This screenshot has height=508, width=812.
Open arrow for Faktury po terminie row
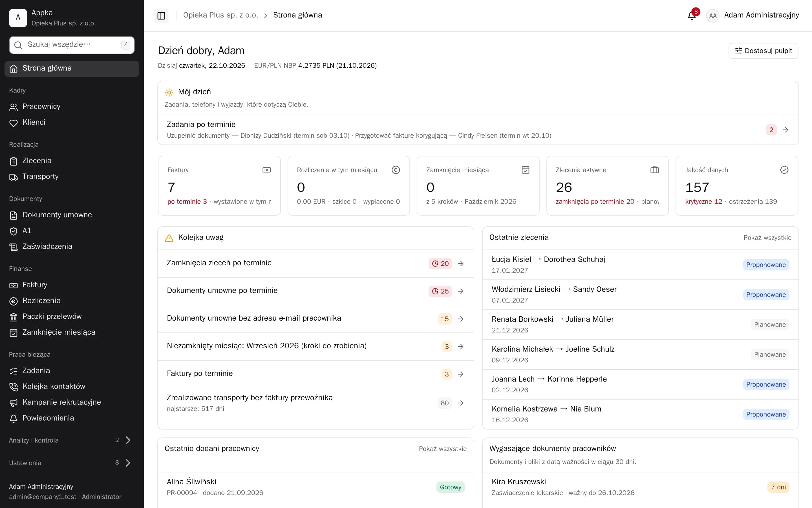coord(461,374)
